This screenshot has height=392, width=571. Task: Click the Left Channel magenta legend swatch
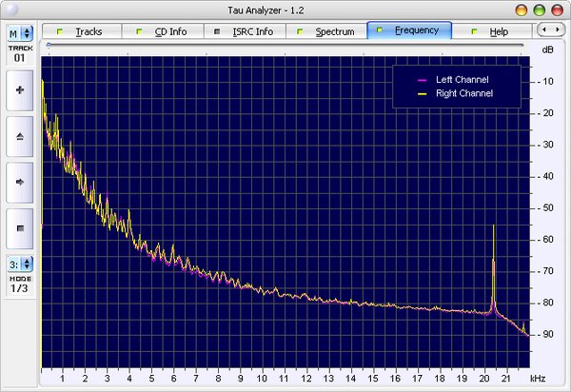[422, 80]
